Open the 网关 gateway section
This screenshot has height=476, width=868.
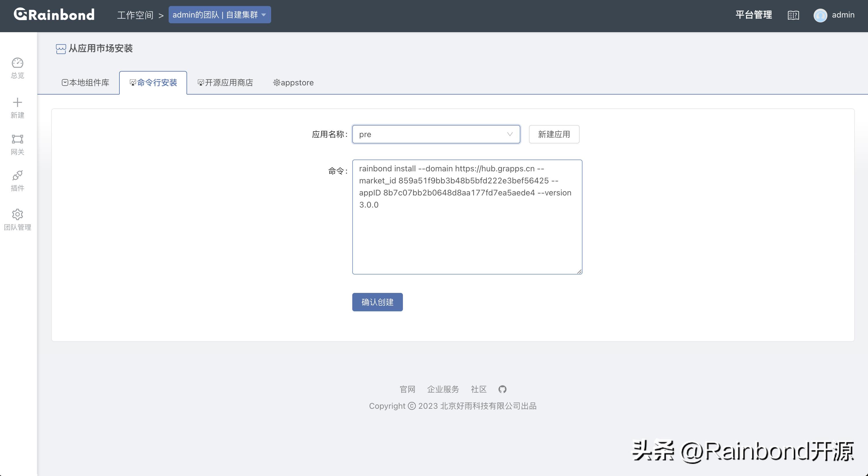(17, 144)
